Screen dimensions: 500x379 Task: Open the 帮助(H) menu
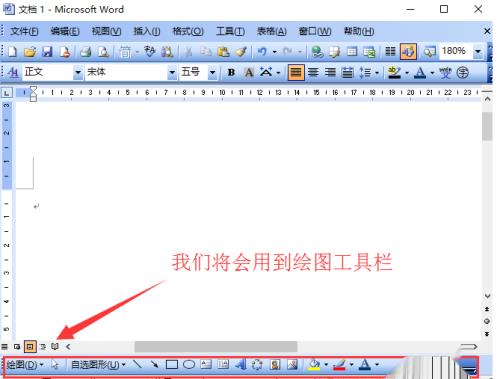(x=359, y=31)
